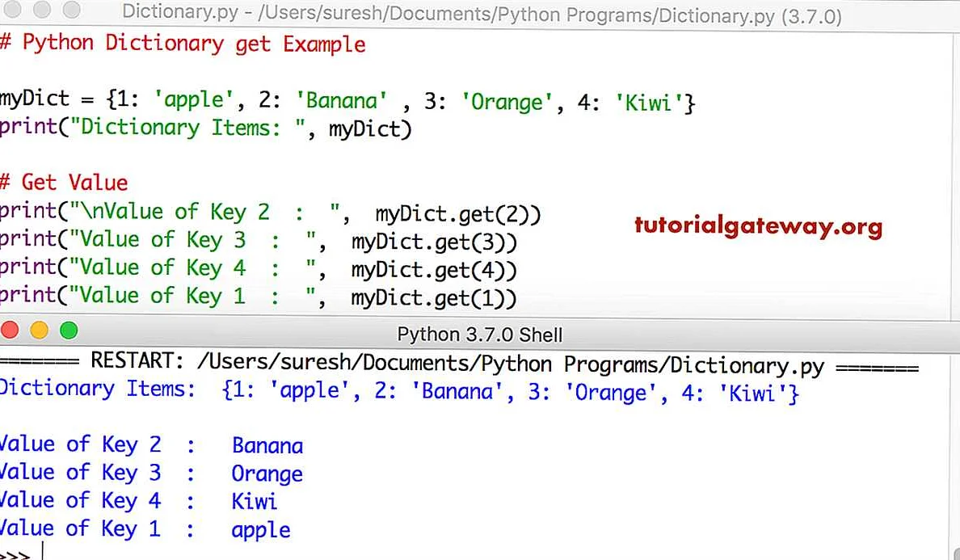960x560 pixels.
Task: Zoom the Python Shell with green button
Action: tap(69, 331)
